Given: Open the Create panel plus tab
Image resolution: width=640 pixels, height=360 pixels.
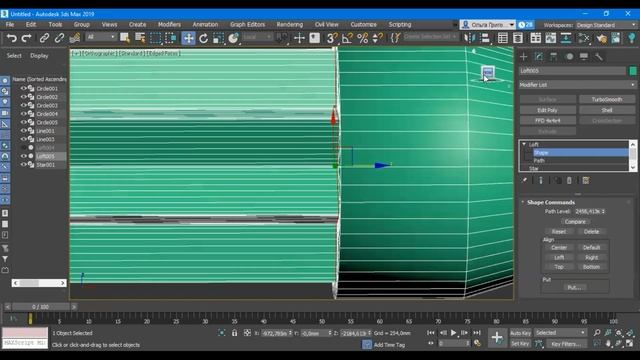Looking at the screenshot, I should tap(524, 57).
